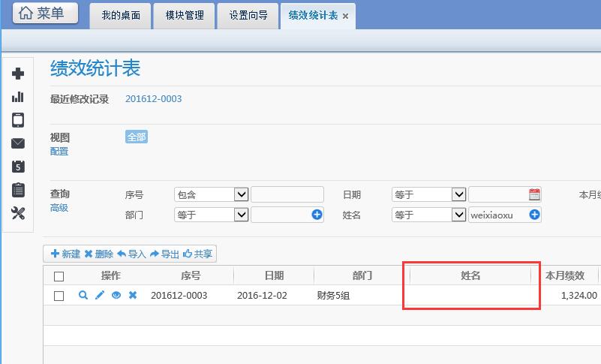Open the bar chart icon in sidebar

(18, 97)
